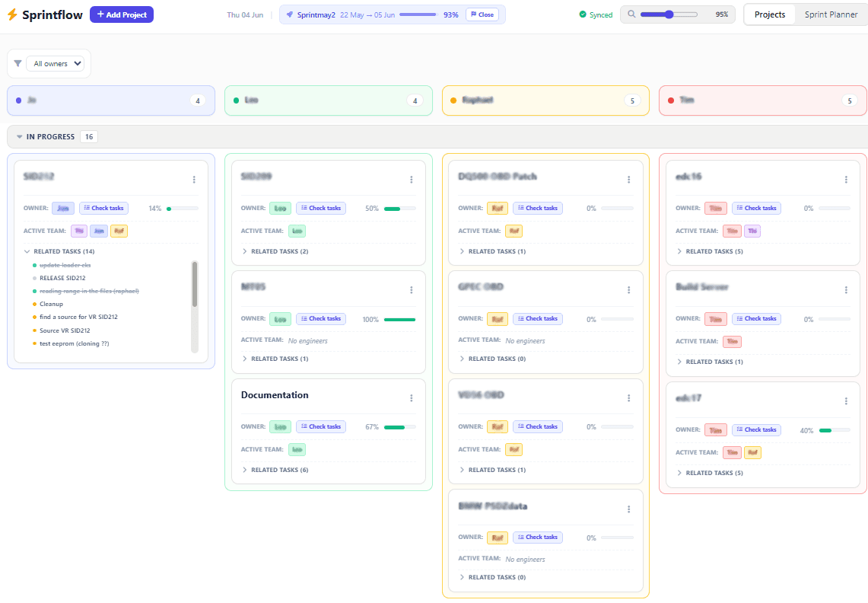Screen dimensions: 868x603
Task: Click the related tasks list scrollbar
Action: [194, 284]
